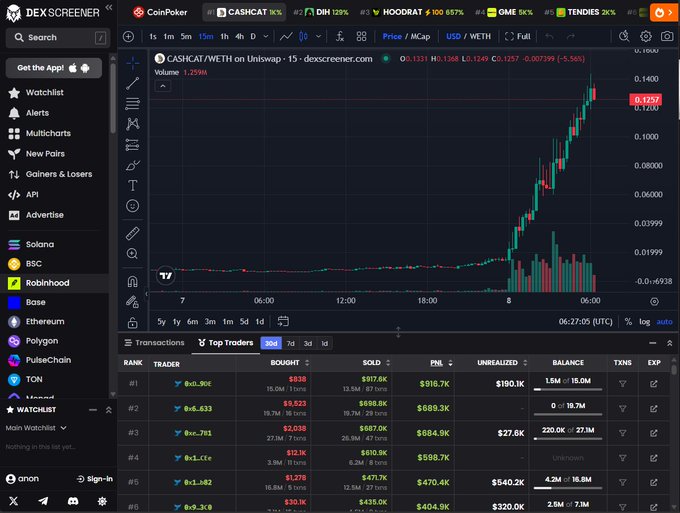Image resolution: width=680 pixels, height=513 pixels.
Task: Select the 3d top traders period
Action: point(307,343)
